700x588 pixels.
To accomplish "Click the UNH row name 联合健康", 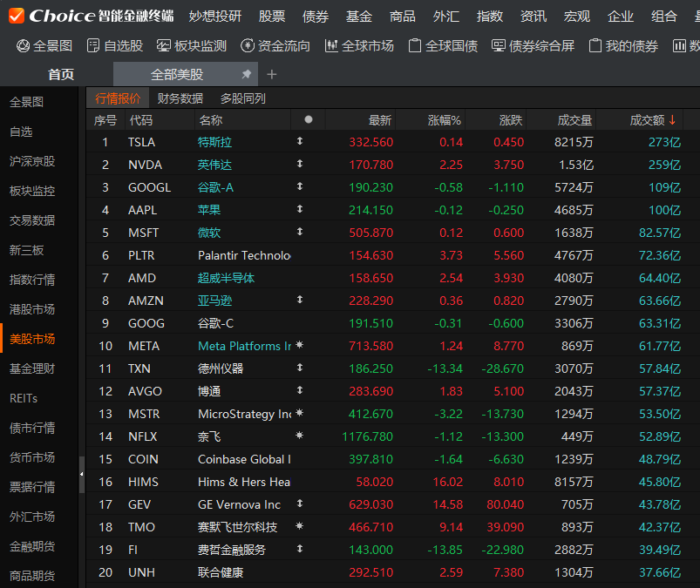I will pyautogui.click(x=221, y=572).
